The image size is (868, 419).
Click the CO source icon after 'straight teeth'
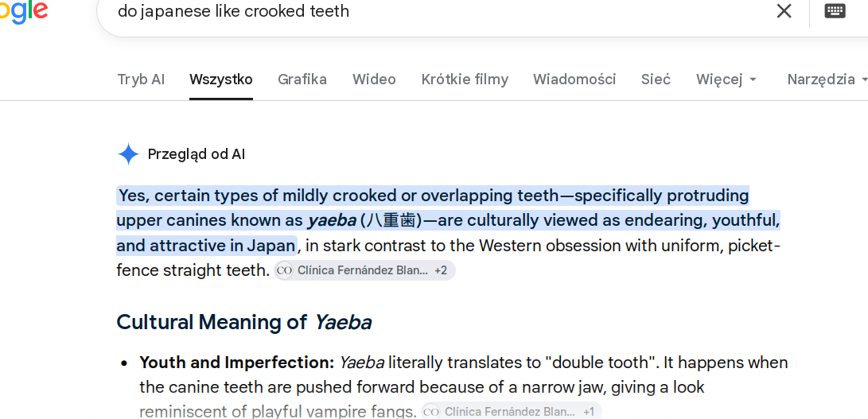tap(284, 270)
